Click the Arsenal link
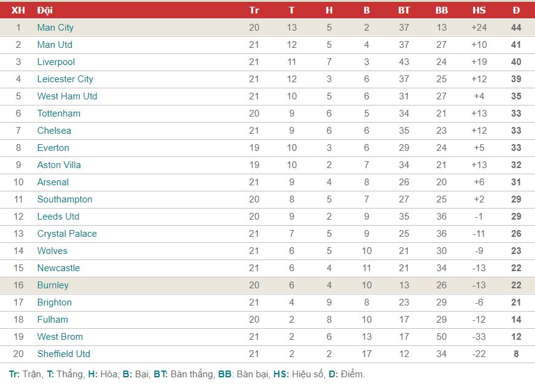This screenshot has height=392, width=535. coord(53,182)
